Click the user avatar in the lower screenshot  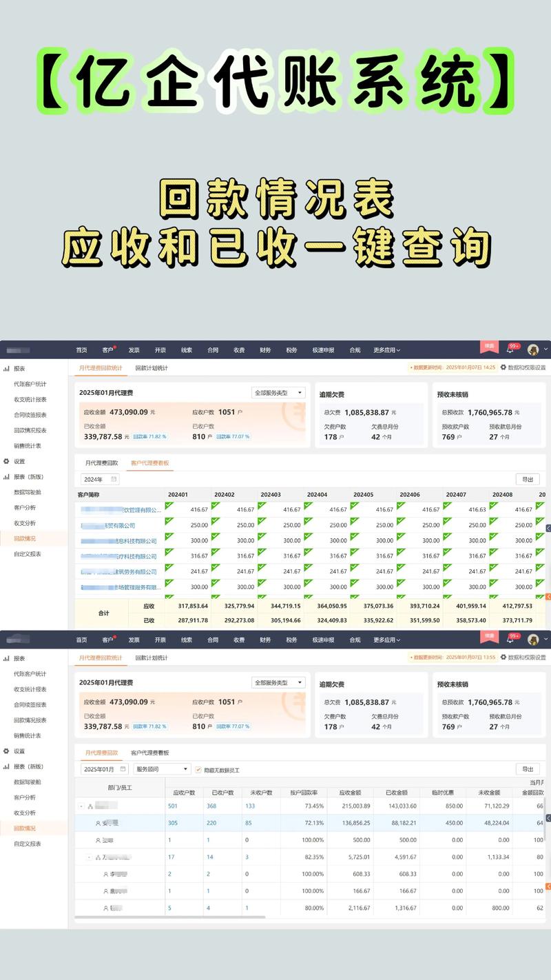(x=533, y=640)
